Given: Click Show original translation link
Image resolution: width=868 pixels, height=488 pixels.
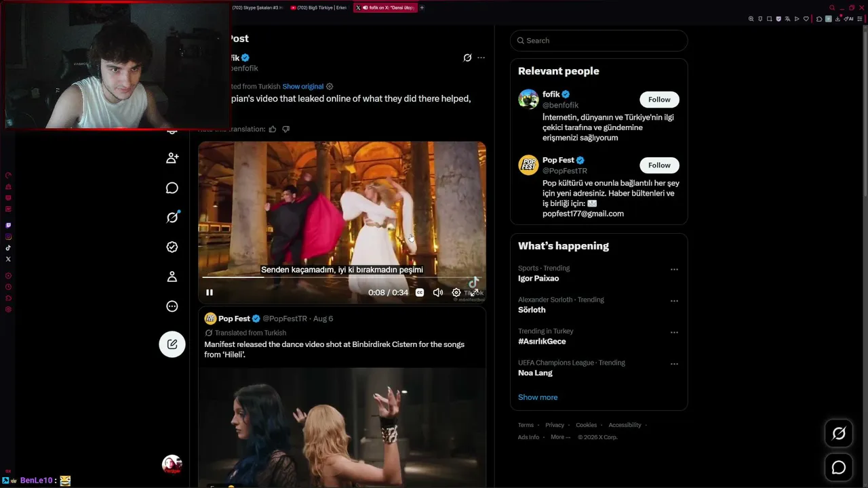Looking at the screenshot, I should click(x=303, y=87).
